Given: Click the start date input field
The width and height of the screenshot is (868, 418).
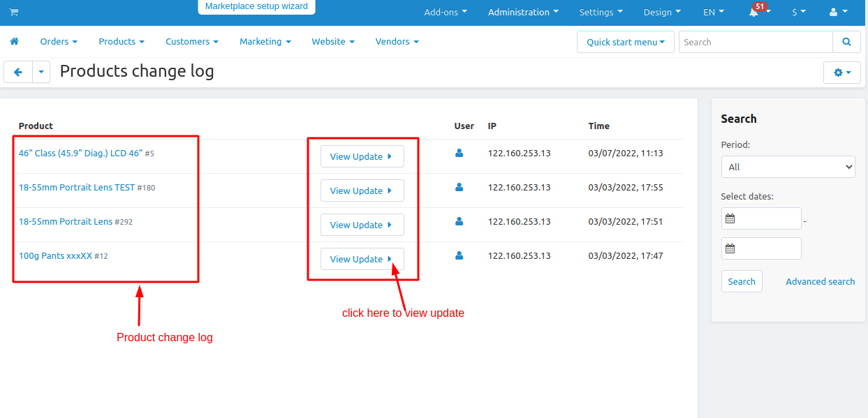Looking at the screenshot, I should [x=761, y=218].
